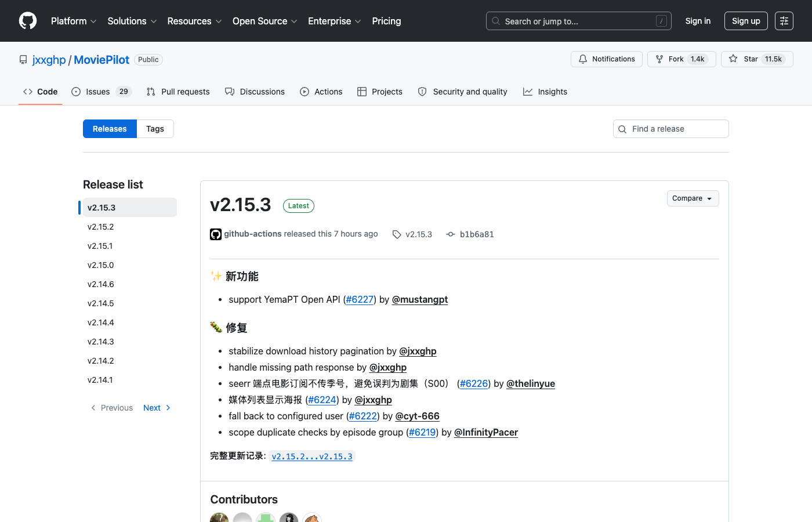This screenshot has width=812, height=522.
Task: Click the tag icon next to v2.15.3
Action: point(397,234)
